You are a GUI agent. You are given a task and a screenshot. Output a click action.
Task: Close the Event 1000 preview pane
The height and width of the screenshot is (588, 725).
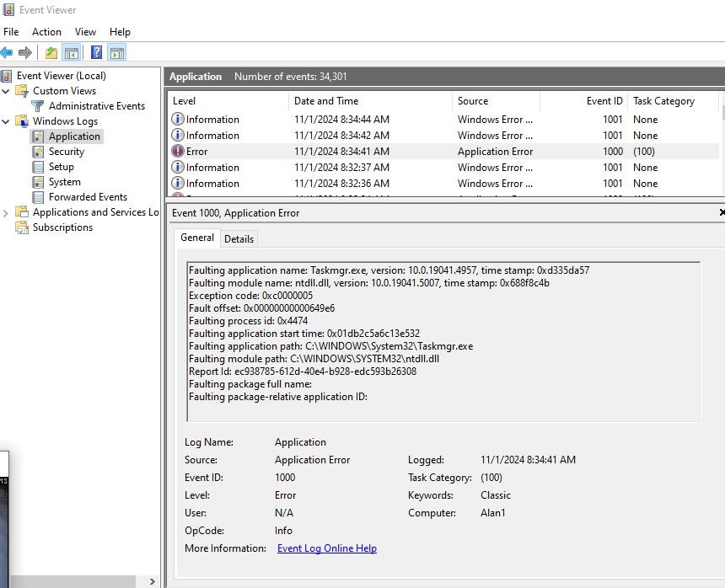coord(722,212)
